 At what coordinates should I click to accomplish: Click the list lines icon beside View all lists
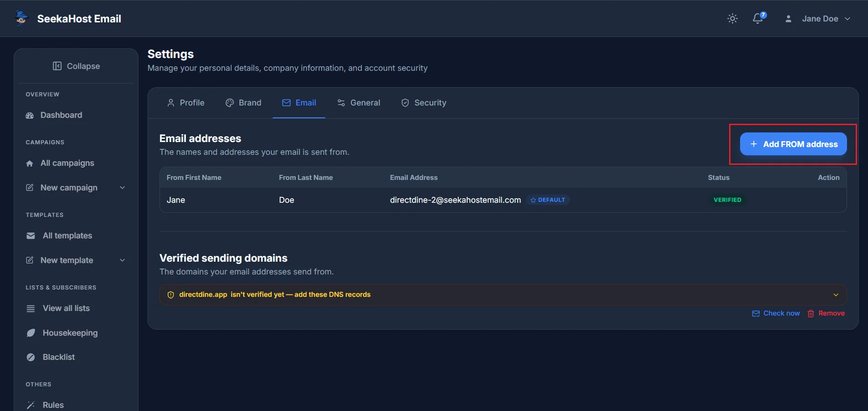click(31, 309)
